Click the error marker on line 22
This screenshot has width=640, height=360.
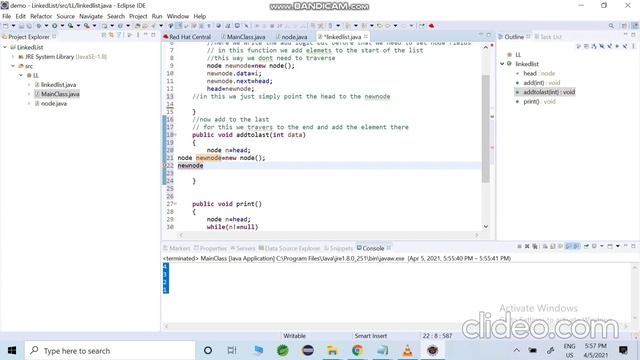(x=165, y=165)
